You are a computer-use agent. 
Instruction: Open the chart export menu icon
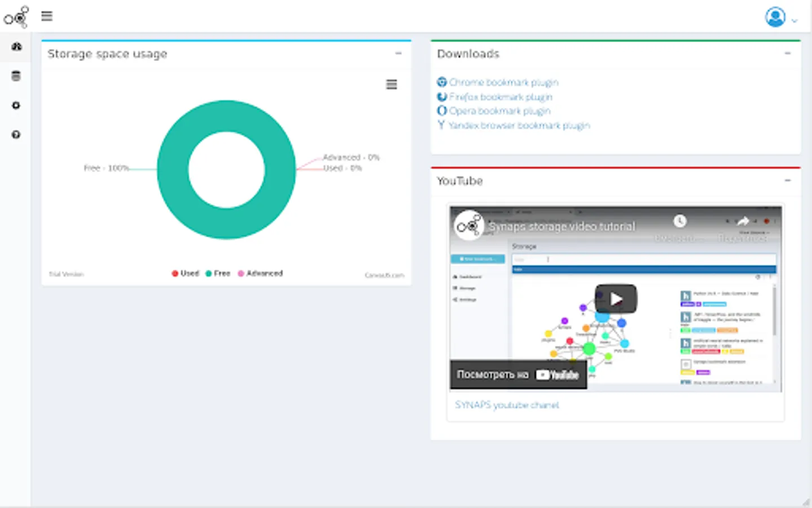(391, 85)
